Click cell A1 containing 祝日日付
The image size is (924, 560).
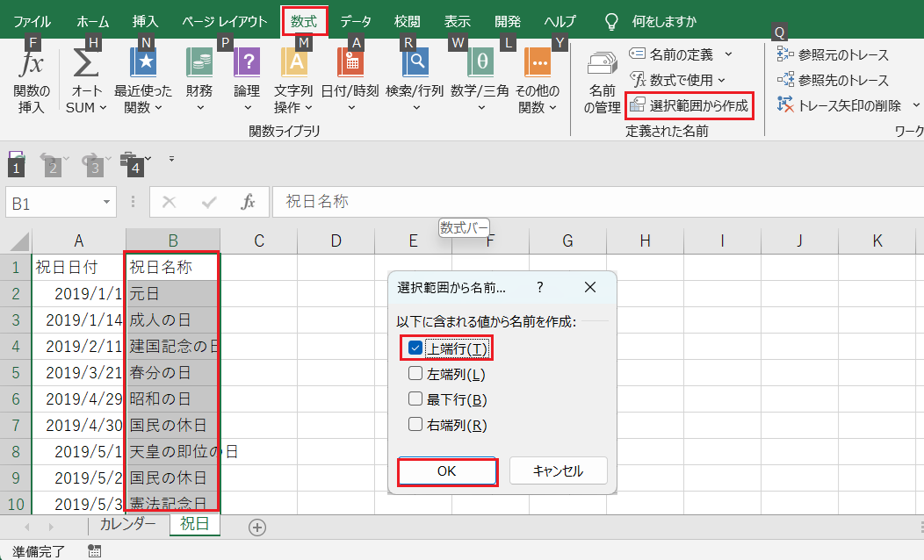coord(78,267)
